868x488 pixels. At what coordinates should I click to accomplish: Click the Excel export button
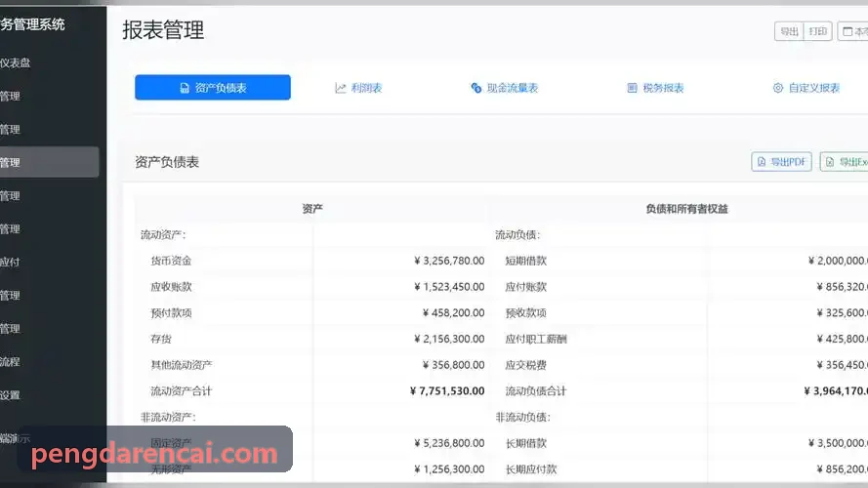click(x=845, y=162)
